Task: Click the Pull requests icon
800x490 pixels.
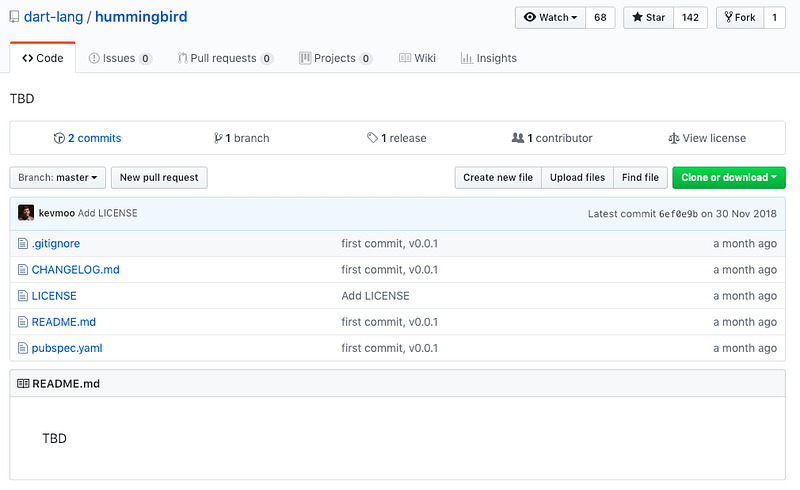Action: [x=182, y=58]
